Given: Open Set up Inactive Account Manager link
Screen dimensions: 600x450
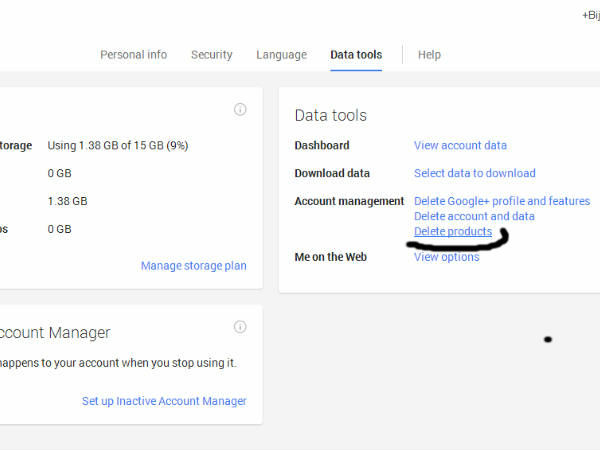Looking at the screenshot, I should point(164,401).
